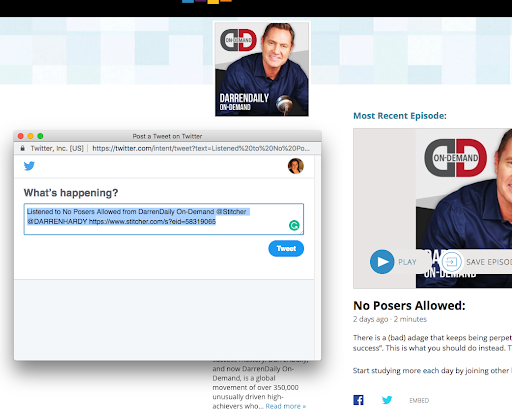Share episode via Facebook icon
Viewport: 512px width, 414px height.
pyautogui.click(x=358, y=400)
